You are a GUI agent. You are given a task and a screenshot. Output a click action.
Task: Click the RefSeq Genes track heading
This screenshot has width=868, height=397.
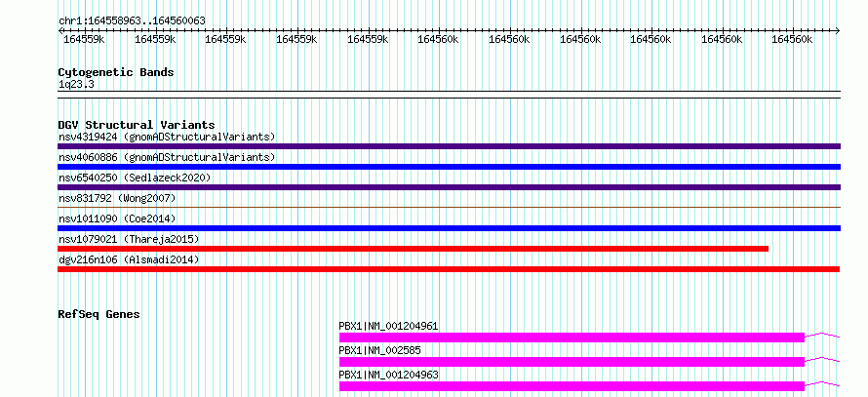pos(99,314)
